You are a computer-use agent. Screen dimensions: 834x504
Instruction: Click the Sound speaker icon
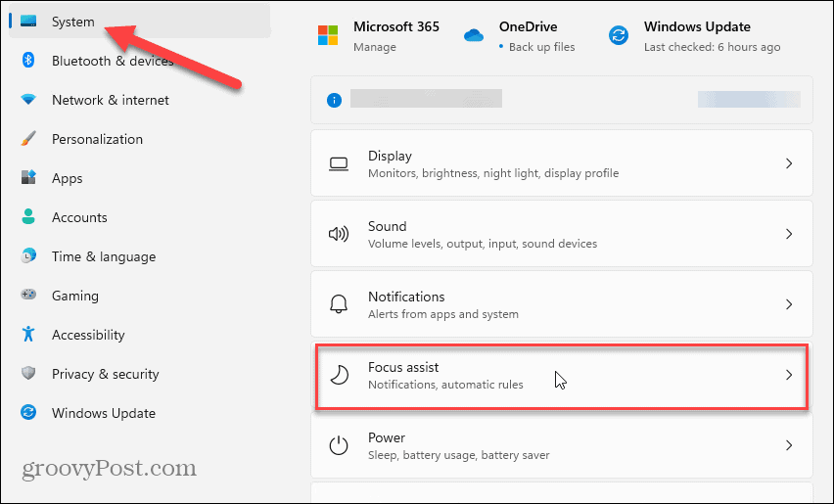tap(339, 234)
